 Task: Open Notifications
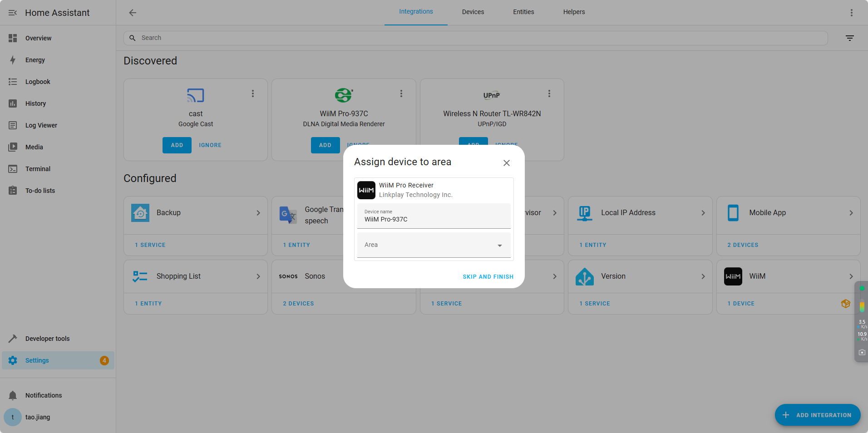click(x=58, y=395)
